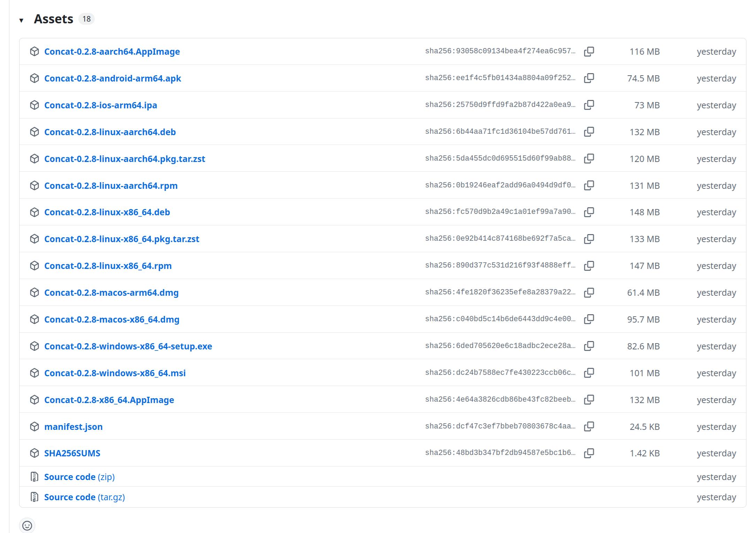This screenshot has height=533, width=756.
Task: Copy sha256 for Concat-0.2.8-x86_64.AppImage
Action: [x=589, y=400]
